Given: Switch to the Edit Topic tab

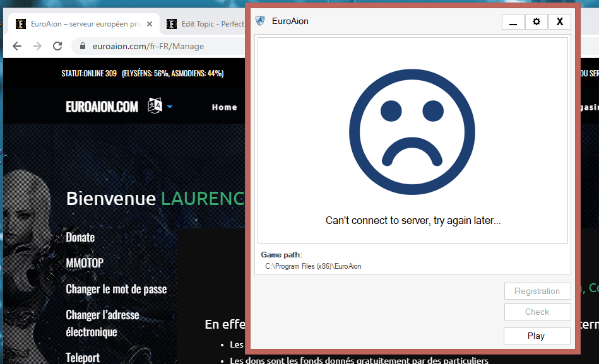Looking at the screenshot, I should 202,24.
